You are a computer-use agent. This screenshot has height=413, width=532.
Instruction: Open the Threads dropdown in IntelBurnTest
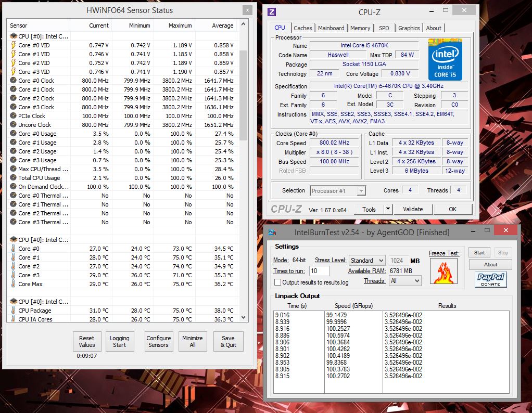pos(405,281)
